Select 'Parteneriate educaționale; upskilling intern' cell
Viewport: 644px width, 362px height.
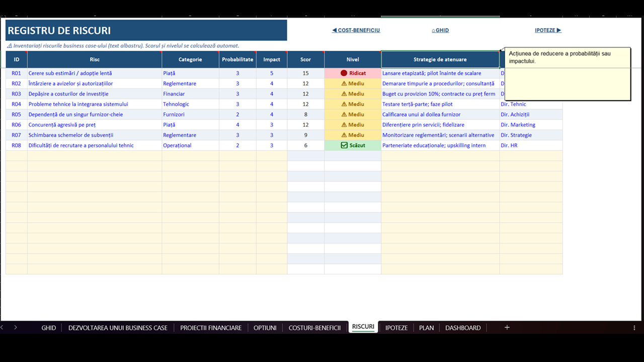pyautogui.click(x=440, y=145)
